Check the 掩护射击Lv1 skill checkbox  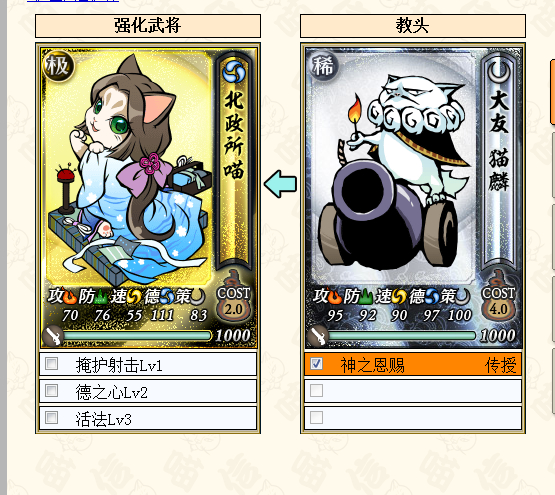tap(51, 363)
